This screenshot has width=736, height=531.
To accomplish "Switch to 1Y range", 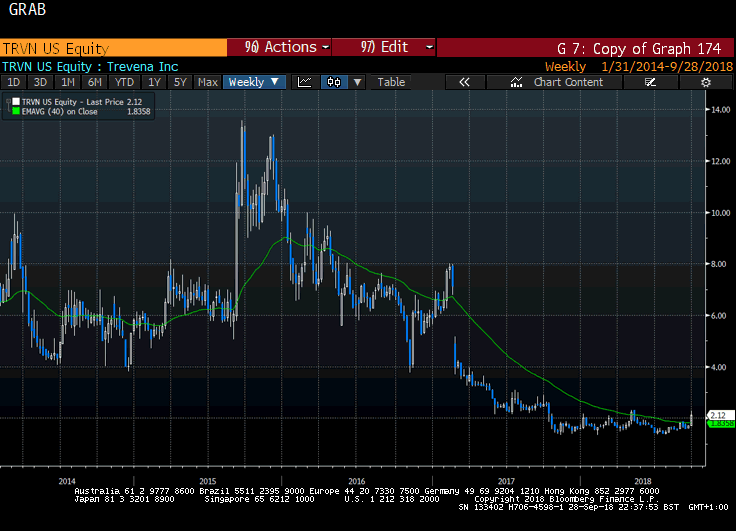I will [x=154, y=82].
